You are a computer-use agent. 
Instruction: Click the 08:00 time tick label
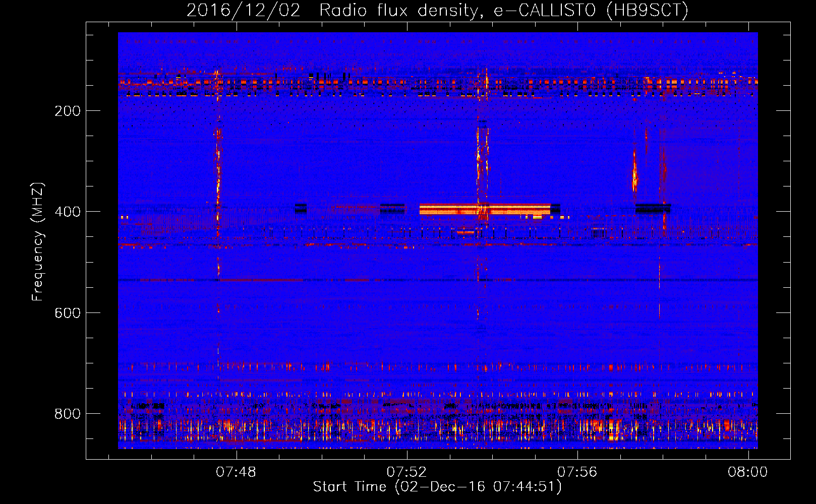(x=747, y=472)
